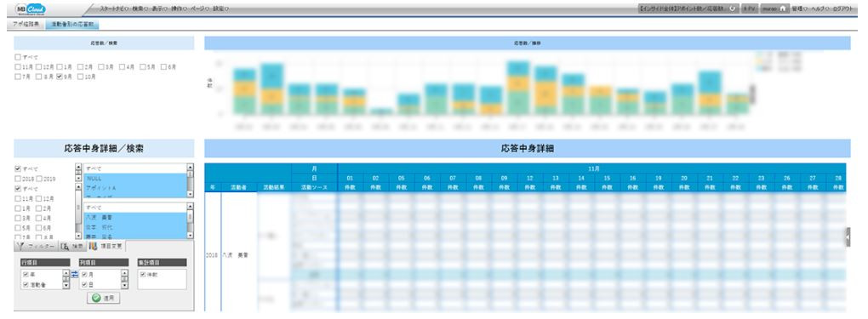Image resolution: width=868 pixels, height=319 pixels.
Task: Expand the スタートナビ menu
Action: click(x=113, y=9)
